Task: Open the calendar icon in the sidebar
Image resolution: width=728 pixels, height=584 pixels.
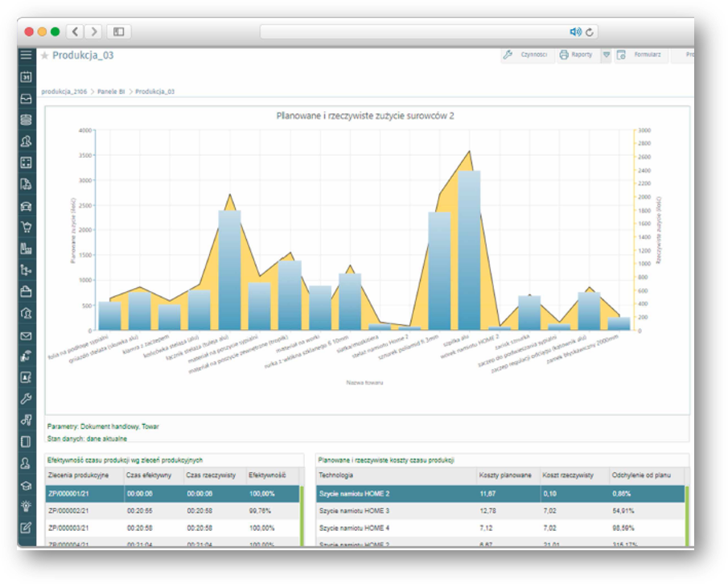Action: pos(26,77)
